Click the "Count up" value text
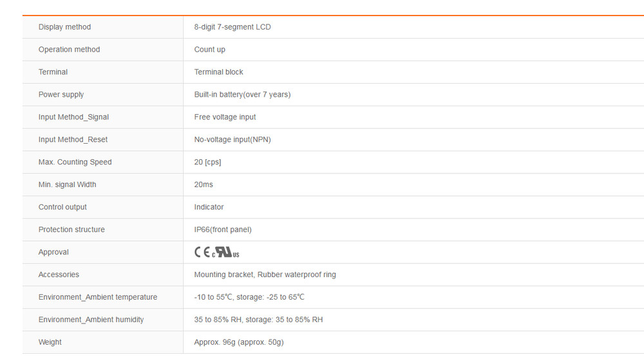The image size is (644, 357). [x=209, y=50]
